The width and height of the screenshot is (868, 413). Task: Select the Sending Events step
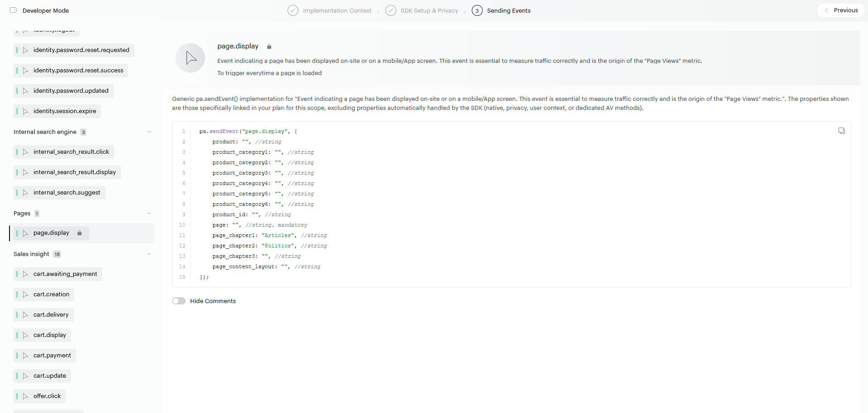(508, 10)
